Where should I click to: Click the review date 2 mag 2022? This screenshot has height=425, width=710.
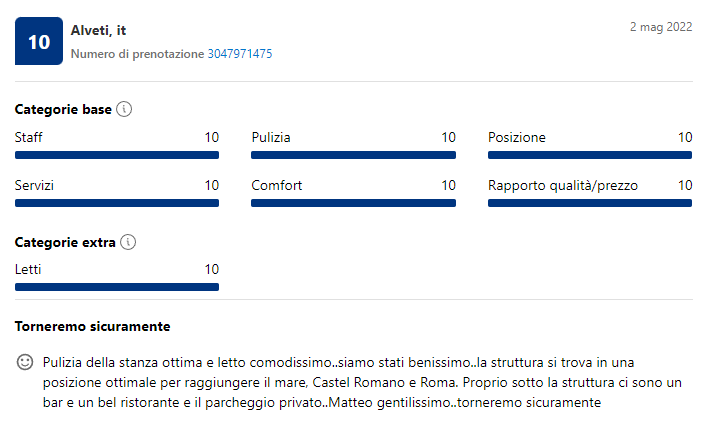(x=661, y=27)
